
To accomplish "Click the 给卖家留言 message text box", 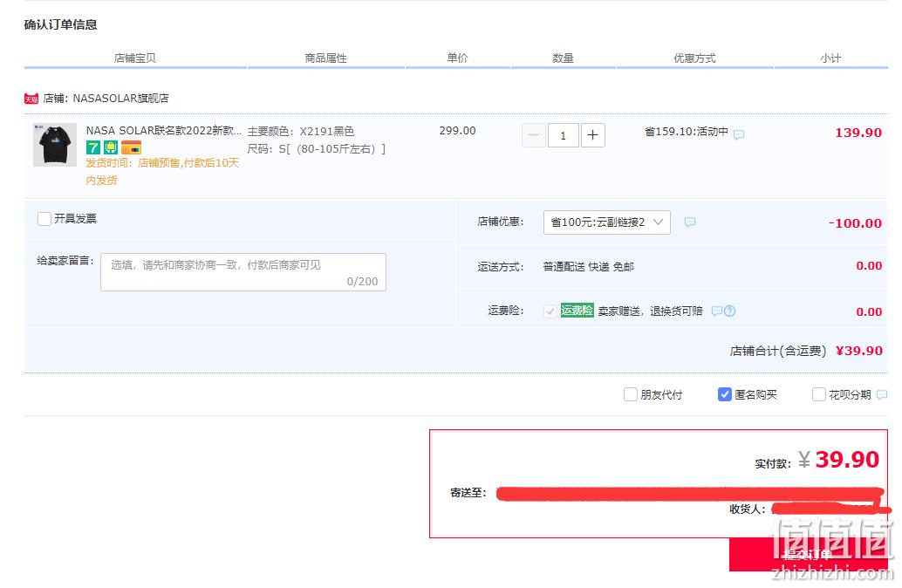I will point(243,272).
